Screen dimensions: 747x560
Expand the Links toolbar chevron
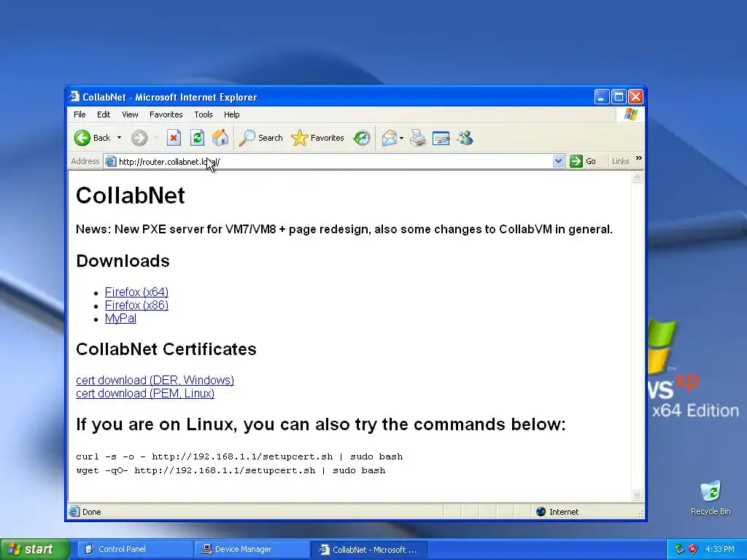pos(638,158)
